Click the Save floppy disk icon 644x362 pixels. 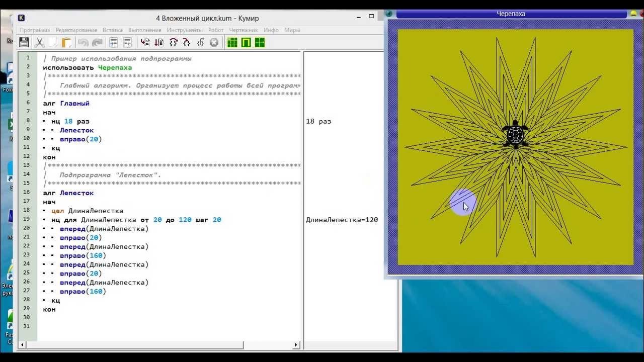click(24, 42)
